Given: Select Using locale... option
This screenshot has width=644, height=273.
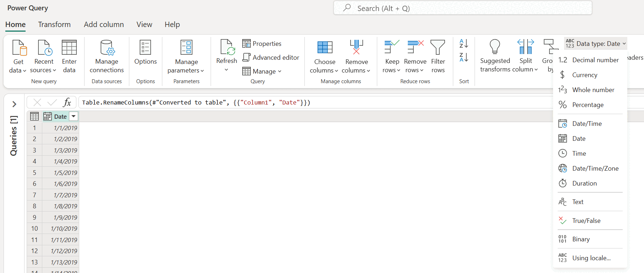Looking at the screenshot, I should pyautogui.click(x=590, y=258).
